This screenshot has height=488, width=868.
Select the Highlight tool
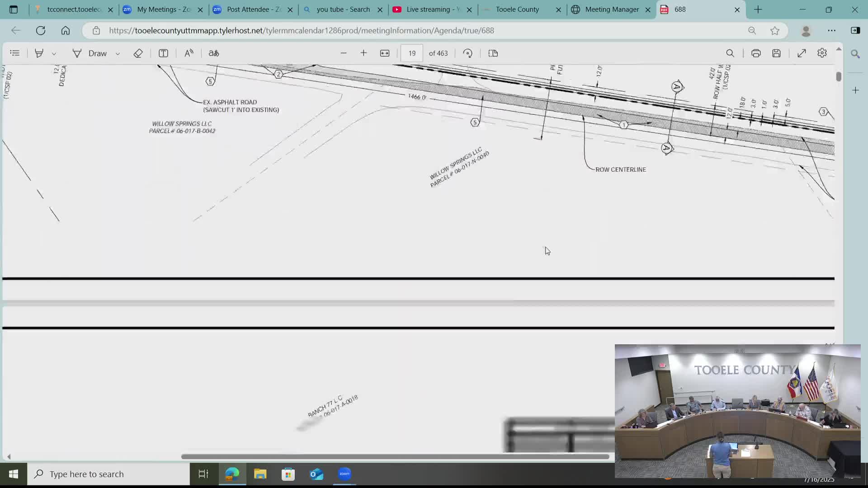pos(39,53)
